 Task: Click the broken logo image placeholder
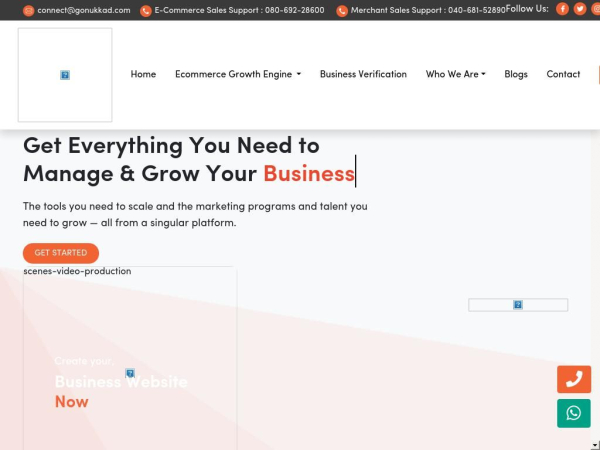coord(65,75)
